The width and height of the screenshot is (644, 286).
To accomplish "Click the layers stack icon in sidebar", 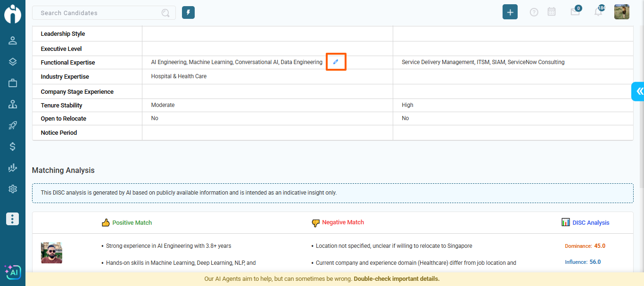I will [x=13, y=62].
